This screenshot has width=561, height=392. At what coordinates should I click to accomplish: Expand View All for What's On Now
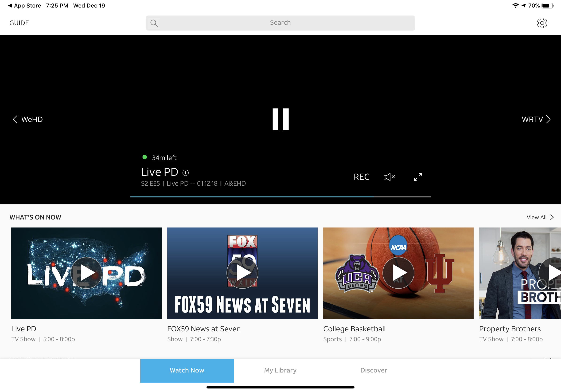tap(540, 217)
